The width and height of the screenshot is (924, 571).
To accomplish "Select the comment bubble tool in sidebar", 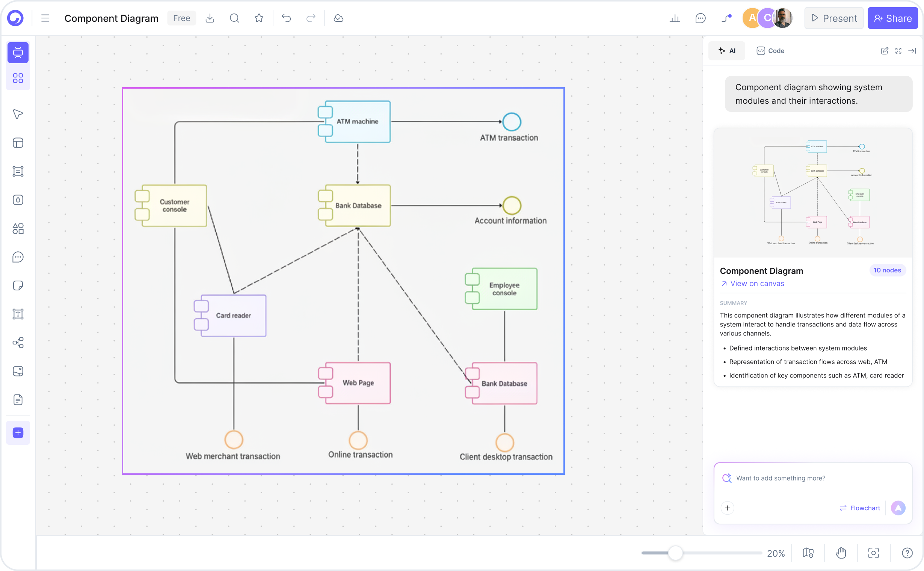I will (18, 257).
